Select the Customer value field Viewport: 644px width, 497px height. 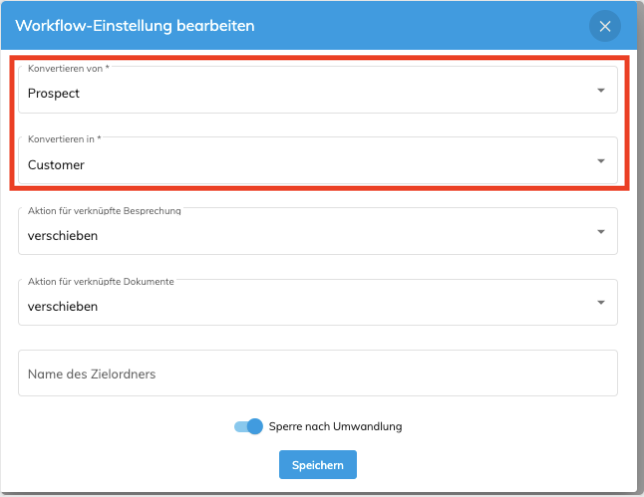317,161
